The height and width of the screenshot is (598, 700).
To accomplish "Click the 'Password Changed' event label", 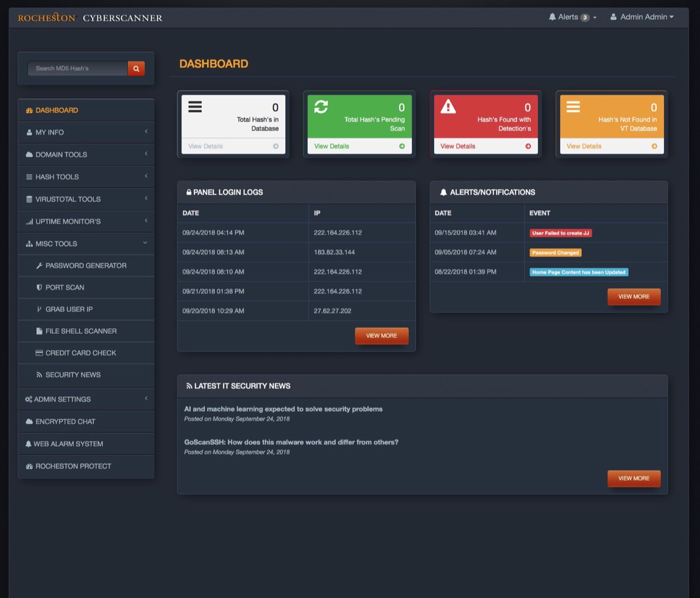I will (555, 253).
